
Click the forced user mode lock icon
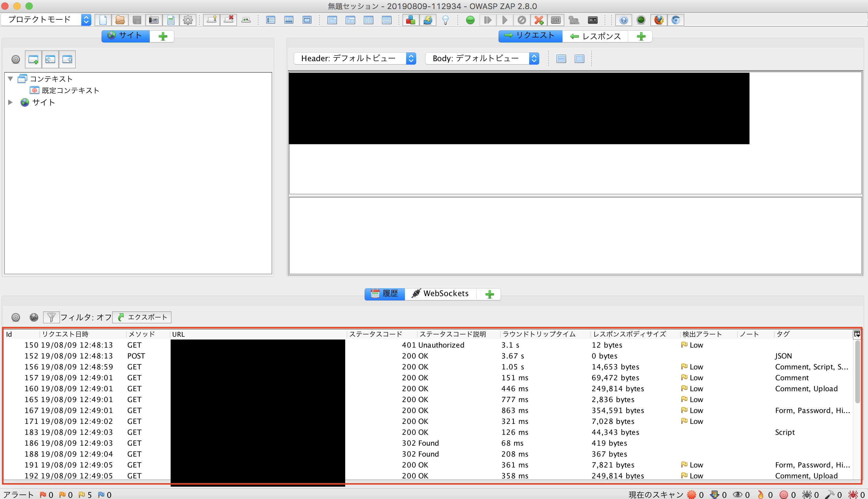[574, 20]
